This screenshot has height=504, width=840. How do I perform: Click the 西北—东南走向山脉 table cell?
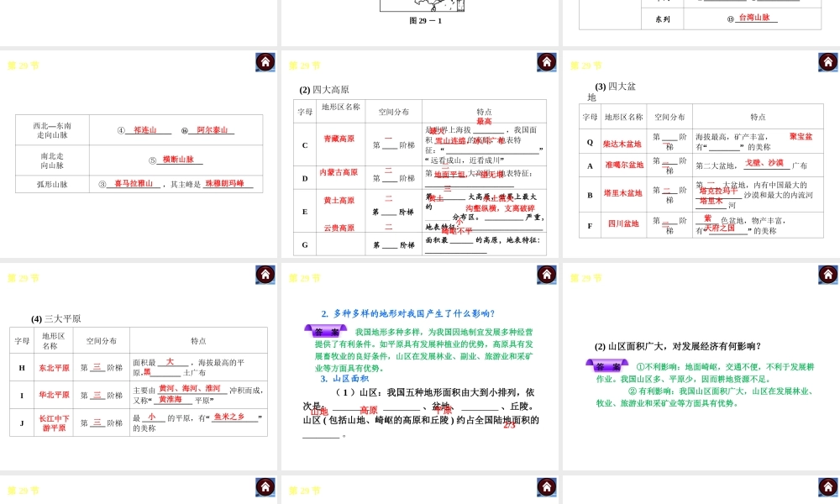[52, 130]
